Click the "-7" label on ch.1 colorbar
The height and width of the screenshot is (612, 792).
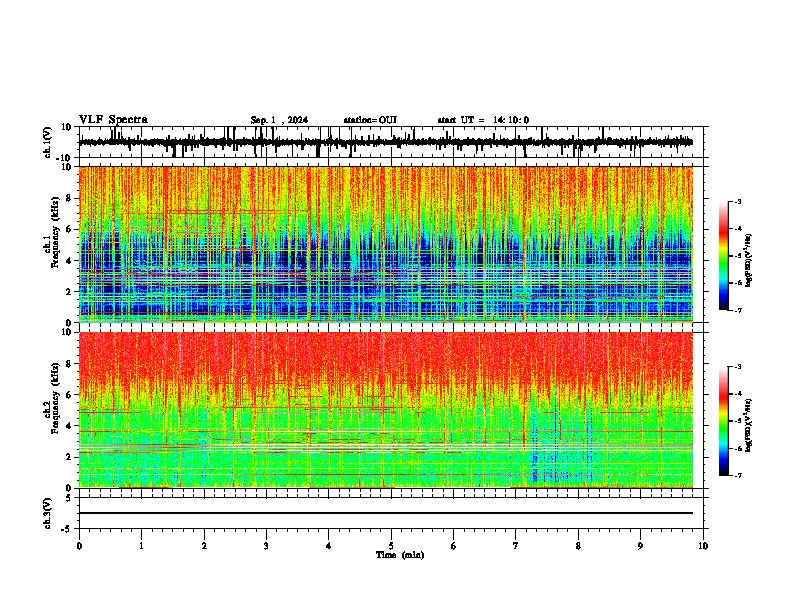[x=738, y=310]
